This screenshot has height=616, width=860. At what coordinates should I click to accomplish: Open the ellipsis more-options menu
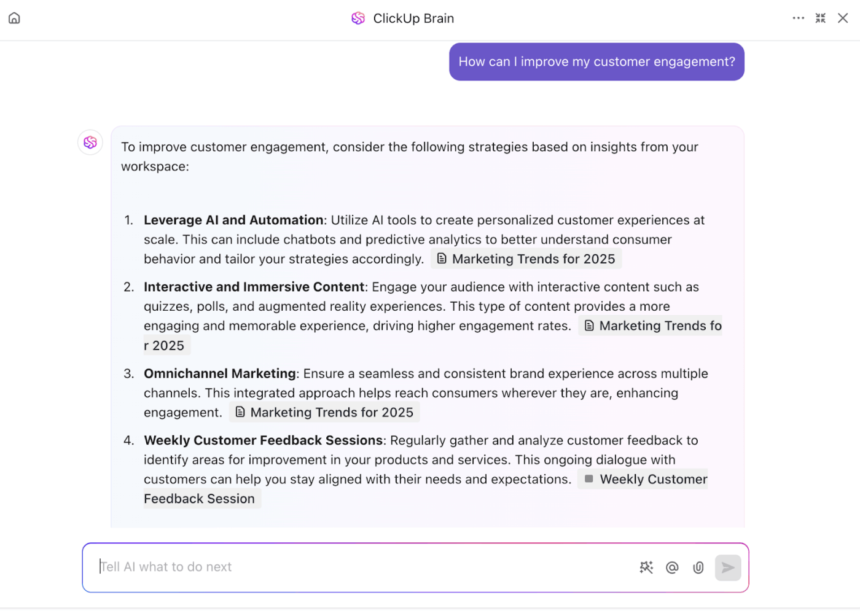798,18
